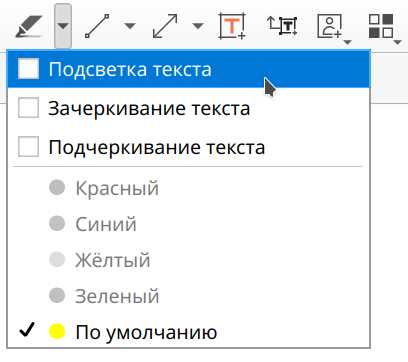
Task: Click the yellow По умолчанию swatch
Action: coord(57,332)
